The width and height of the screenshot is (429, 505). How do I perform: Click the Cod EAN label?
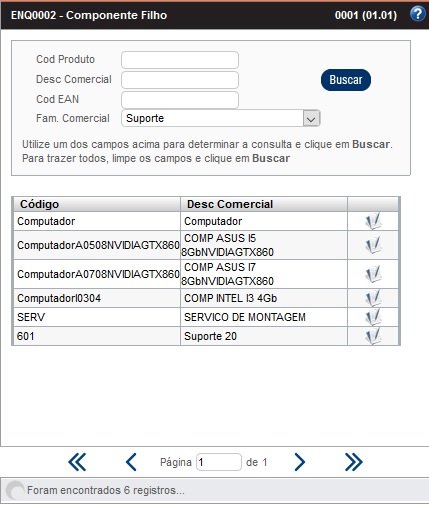coord(57,99)
